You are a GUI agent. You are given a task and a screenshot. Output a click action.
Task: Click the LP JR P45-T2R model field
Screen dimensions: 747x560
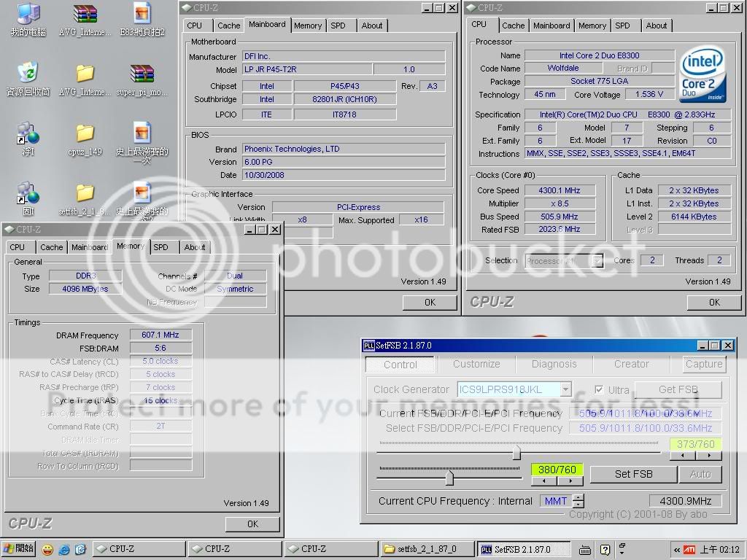coord(307,69)
